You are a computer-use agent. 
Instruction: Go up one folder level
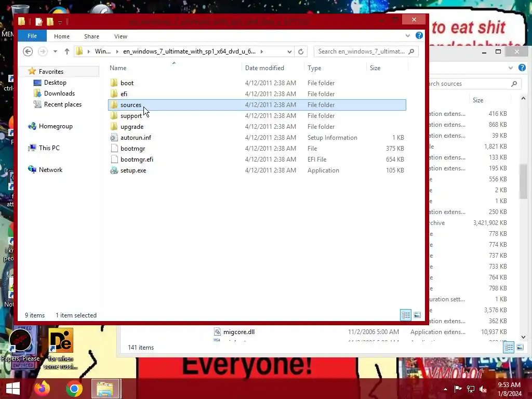67,51
